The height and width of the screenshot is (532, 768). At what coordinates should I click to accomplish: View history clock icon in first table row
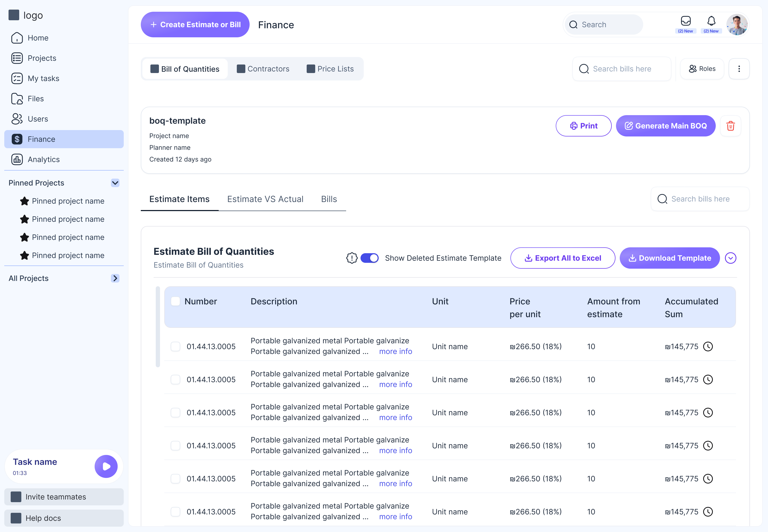click(x=708, y=347)
